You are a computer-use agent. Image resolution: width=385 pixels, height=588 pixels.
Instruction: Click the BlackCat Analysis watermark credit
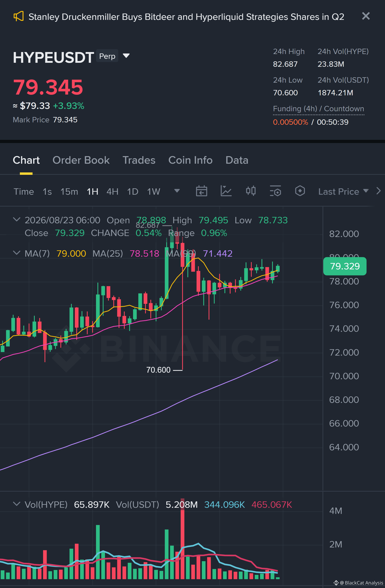359,583
